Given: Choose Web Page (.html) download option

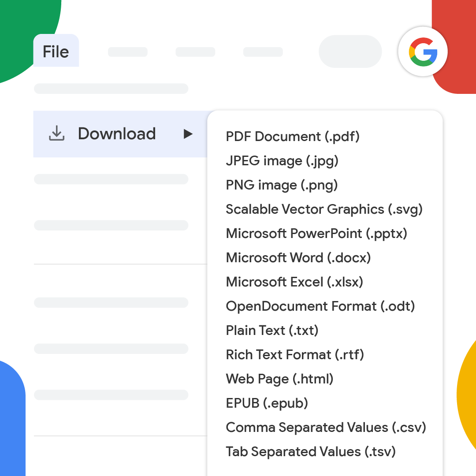Looking at the screenshot, I should (x=279, y=379).
